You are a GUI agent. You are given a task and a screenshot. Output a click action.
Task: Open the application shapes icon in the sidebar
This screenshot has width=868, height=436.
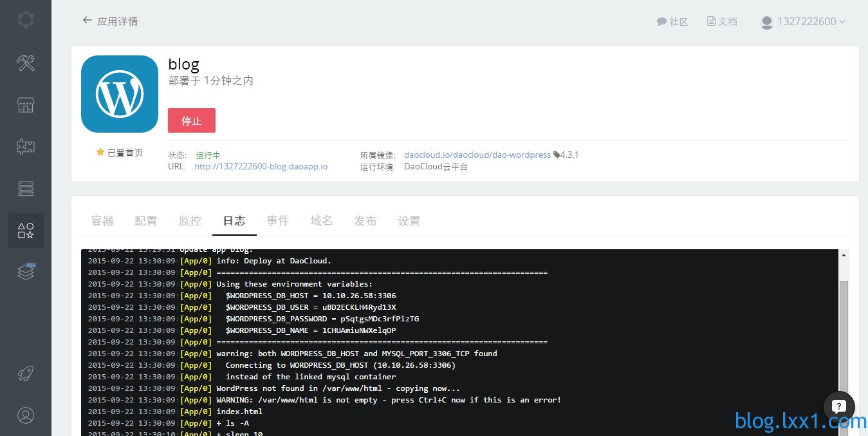[26, 231]
